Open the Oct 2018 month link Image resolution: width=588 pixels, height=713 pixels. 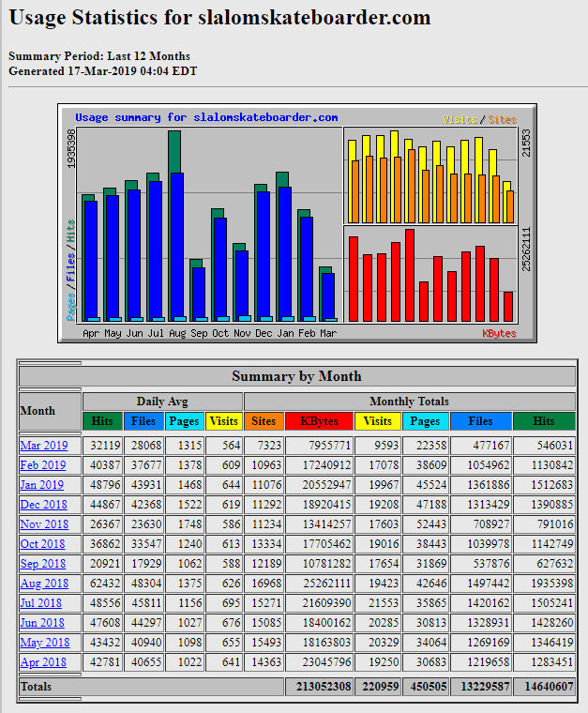click(x=43, y=544)
